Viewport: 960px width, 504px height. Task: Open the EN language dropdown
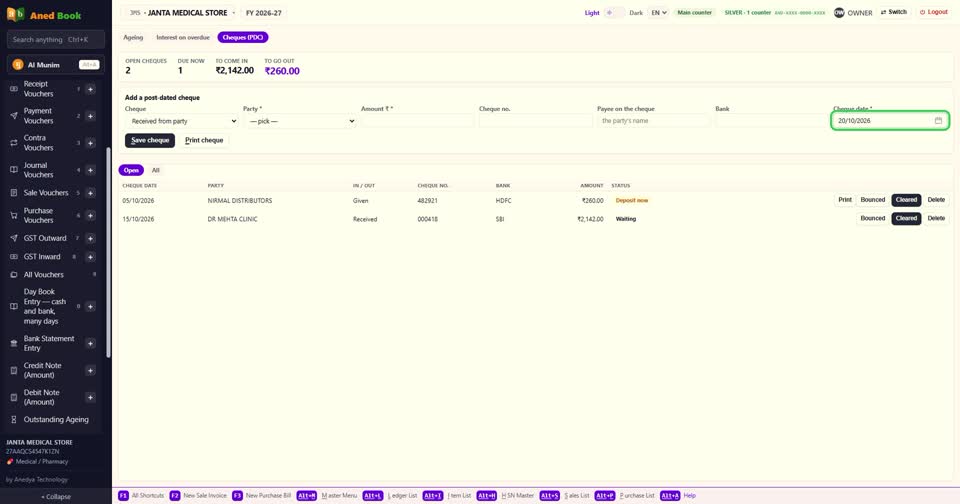658,12
